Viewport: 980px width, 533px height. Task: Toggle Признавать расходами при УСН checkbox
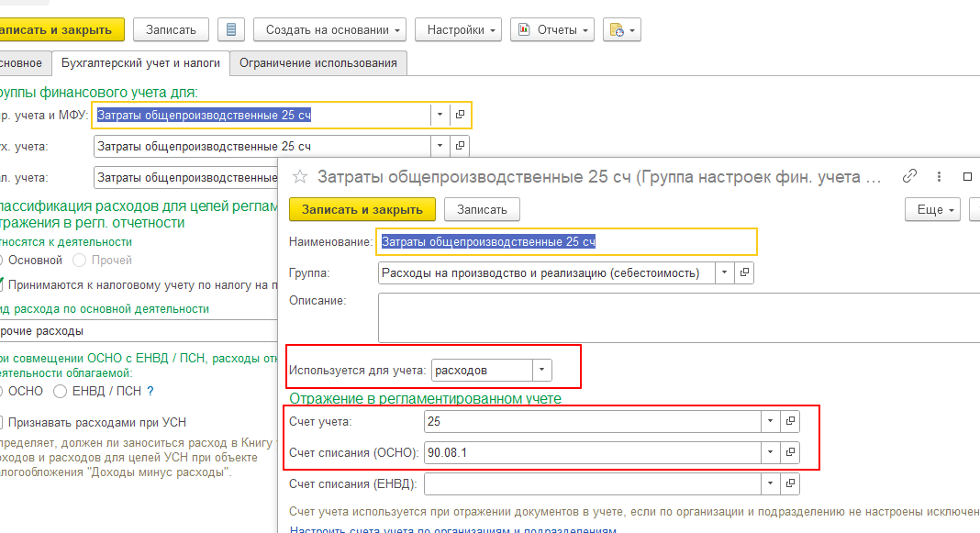coord(1,422)
